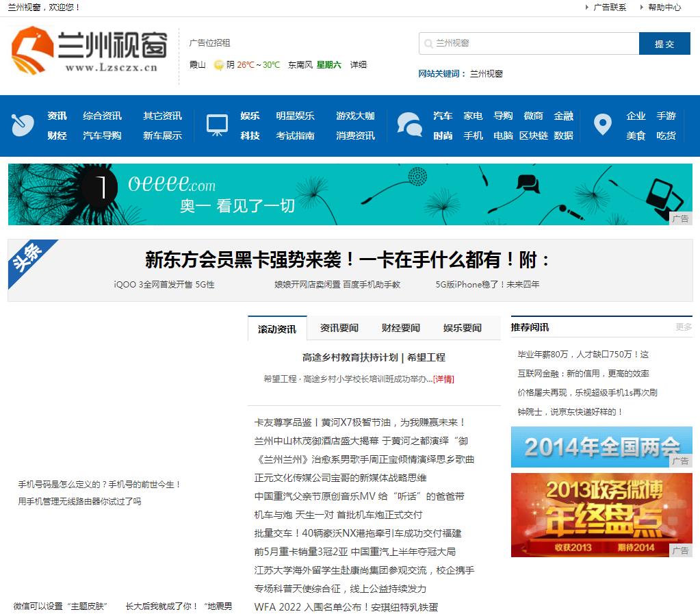Open the 新东方会员黑卡 headline
Viewport: 700px width, 614px height.
pos(348,259)
